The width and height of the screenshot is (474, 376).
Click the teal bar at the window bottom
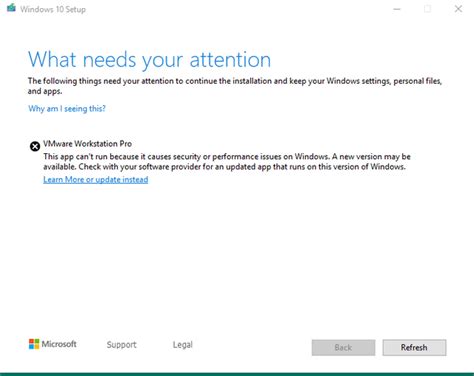click(x=237, y=374)
